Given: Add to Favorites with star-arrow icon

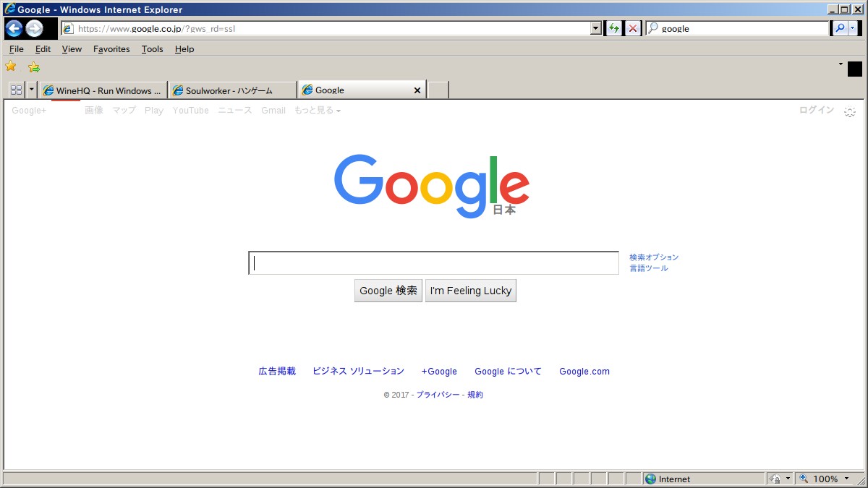Looking at the screenshot, I should pos(33,67).
